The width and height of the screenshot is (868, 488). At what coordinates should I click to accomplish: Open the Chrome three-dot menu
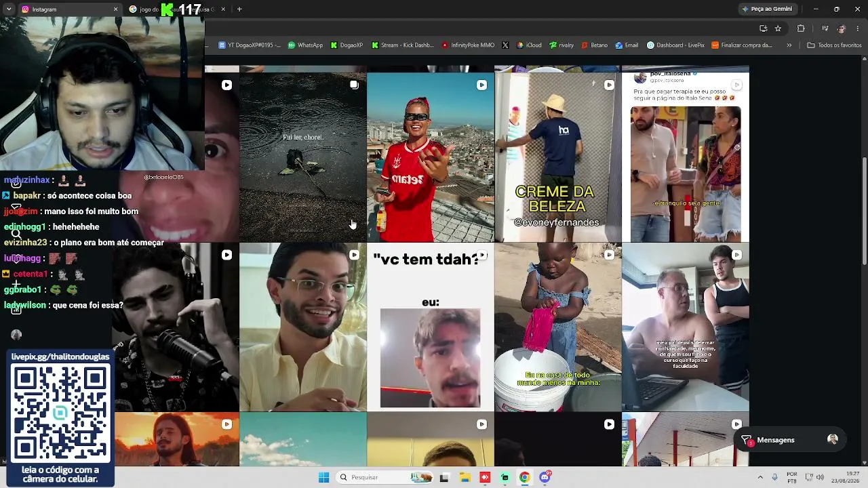857,28
